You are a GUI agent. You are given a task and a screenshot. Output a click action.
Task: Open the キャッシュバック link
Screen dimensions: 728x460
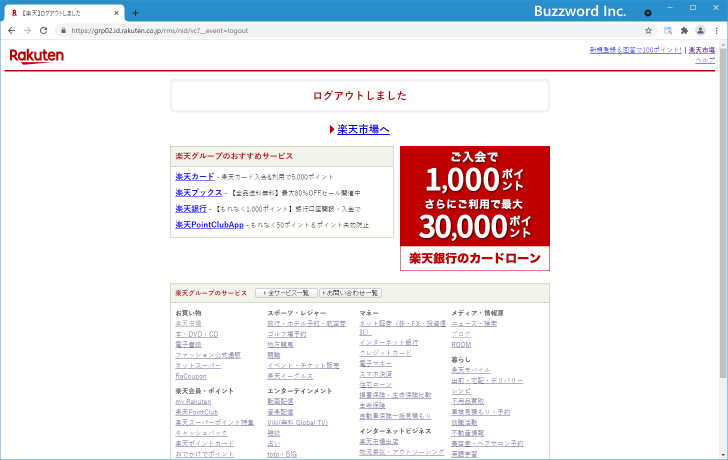(x=201, y=433)
